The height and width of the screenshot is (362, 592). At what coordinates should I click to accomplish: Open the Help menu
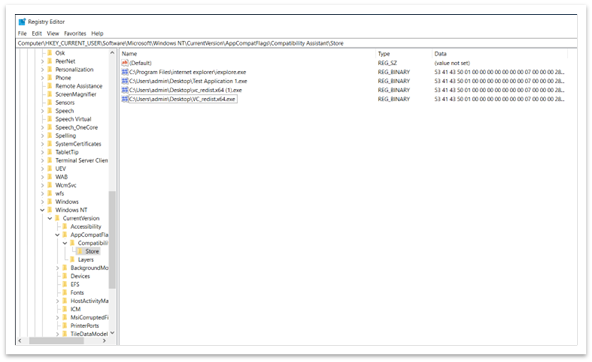coord(97,33)
